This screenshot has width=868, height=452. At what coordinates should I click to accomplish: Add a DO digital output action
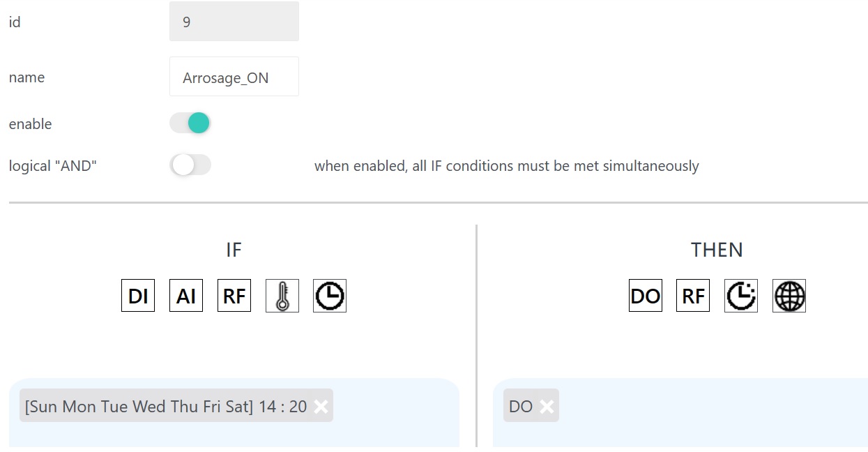(x=646, y=296)
